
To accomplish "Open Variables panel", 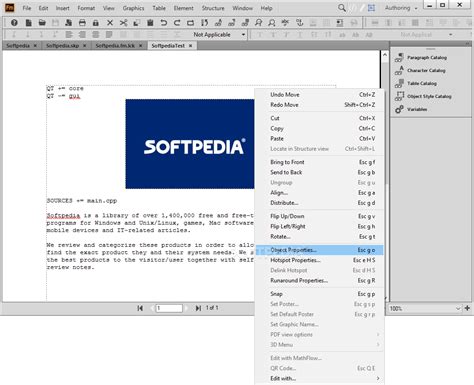I will coord(411,109).
